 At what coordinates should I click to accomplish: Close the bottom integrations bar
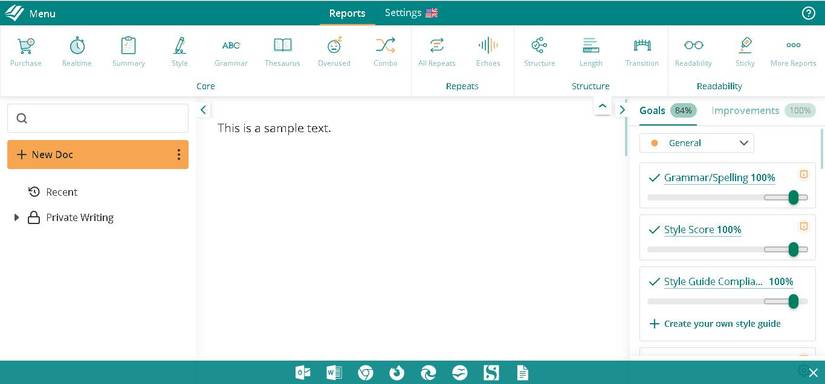[813, 373]
